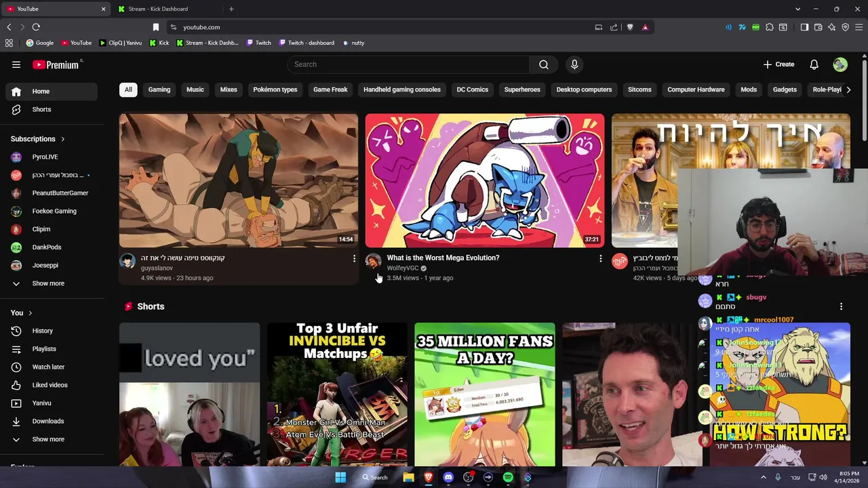This screenshot has width=868, height=488.
Task: Open the WolfeyVGC channel name link
Action: point(403,268)
